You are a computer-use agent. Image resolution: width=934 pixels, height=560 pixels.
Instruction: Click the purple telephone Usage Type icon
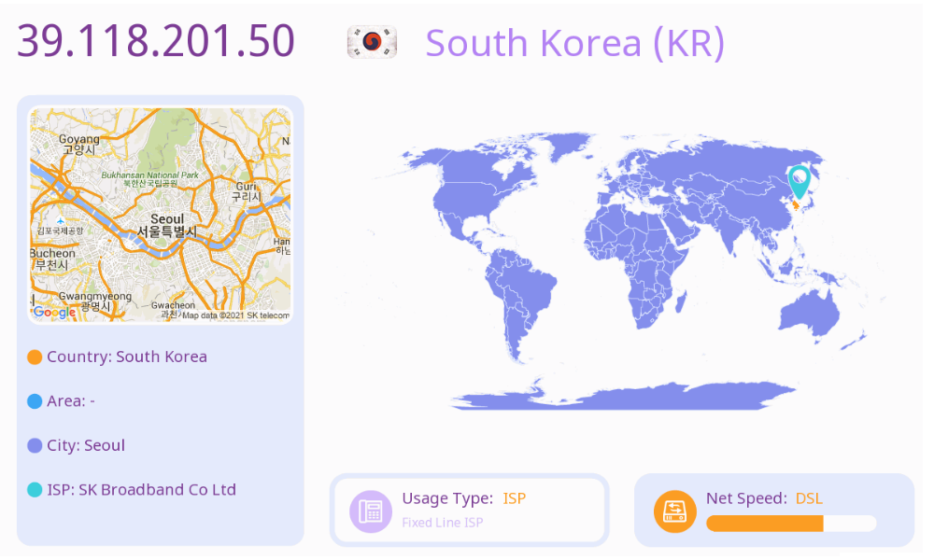tap(371, 511)
